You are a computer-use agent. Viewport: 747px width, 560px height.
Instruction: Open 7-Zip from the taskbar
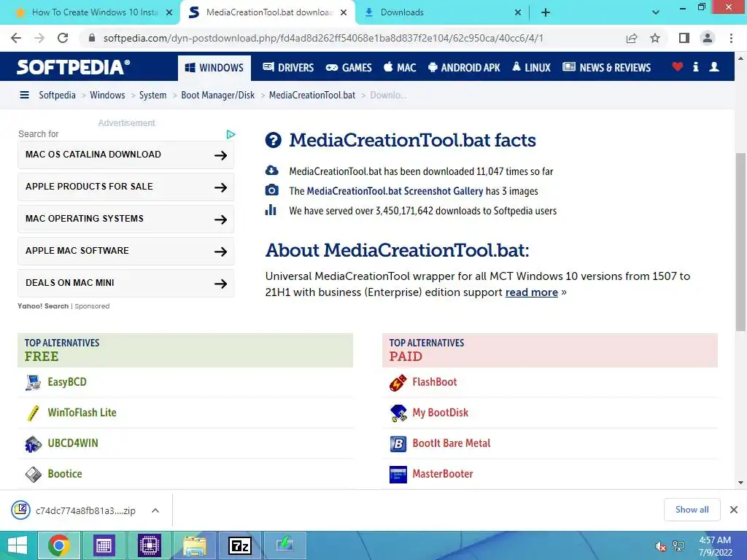239,545
